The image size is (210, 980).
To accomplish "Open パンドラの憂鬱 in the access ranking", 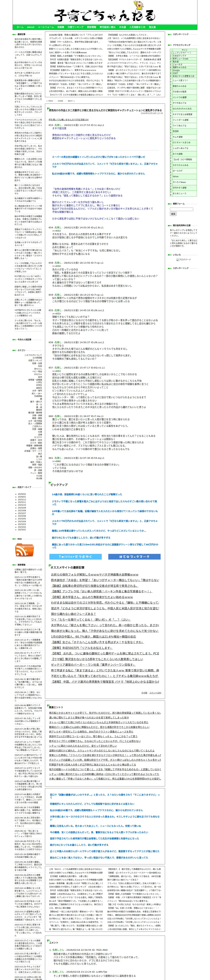I will pos(180,97).
